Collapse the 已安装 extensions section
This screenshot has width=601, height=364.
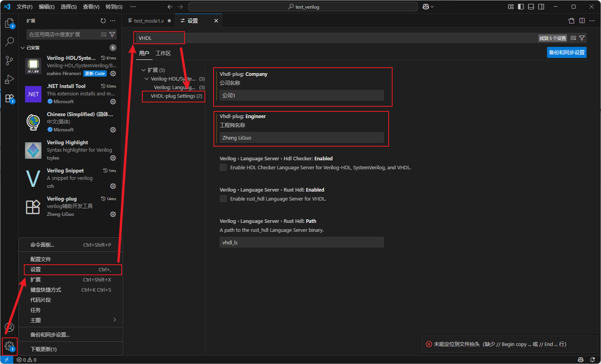tap(23, 48)
